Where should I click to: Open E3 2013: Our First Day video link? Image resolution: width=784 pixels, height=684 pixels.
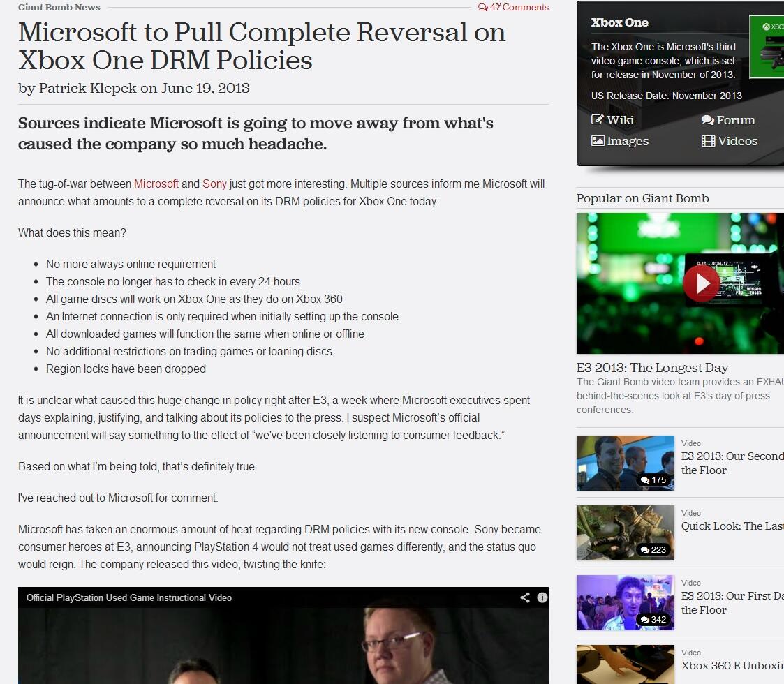pyautogui.click(x=732, y=602)
